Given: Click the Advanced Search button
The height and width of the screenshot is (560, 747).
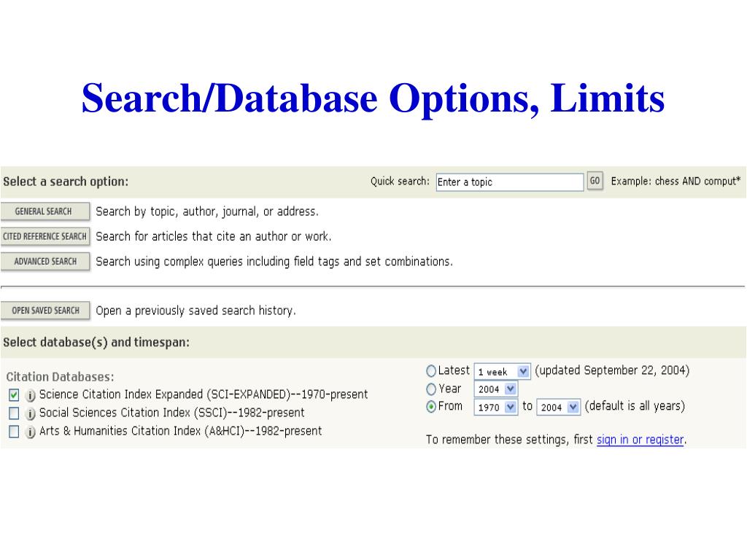Looking at the screenshot, I should pos(44,262).
